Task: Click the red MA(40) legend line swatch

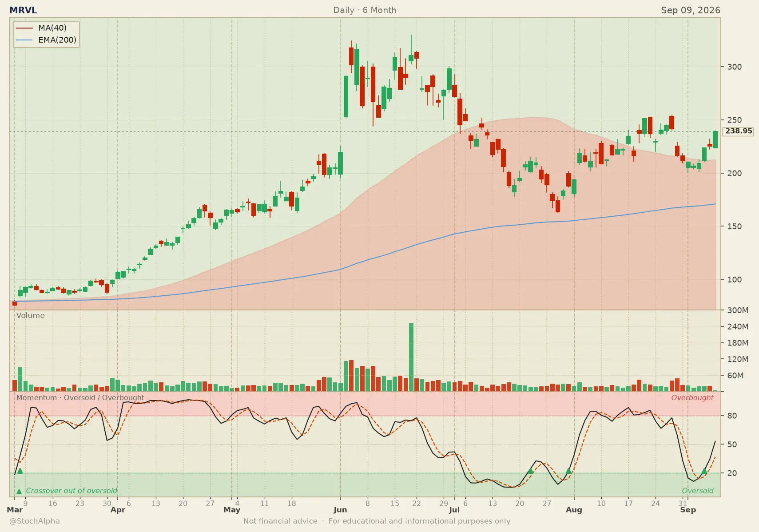Action: click(24, 28)
